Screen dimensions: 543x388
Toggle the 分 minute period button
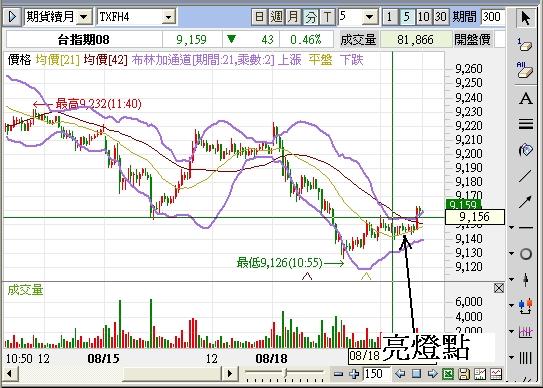coord(311,17)
